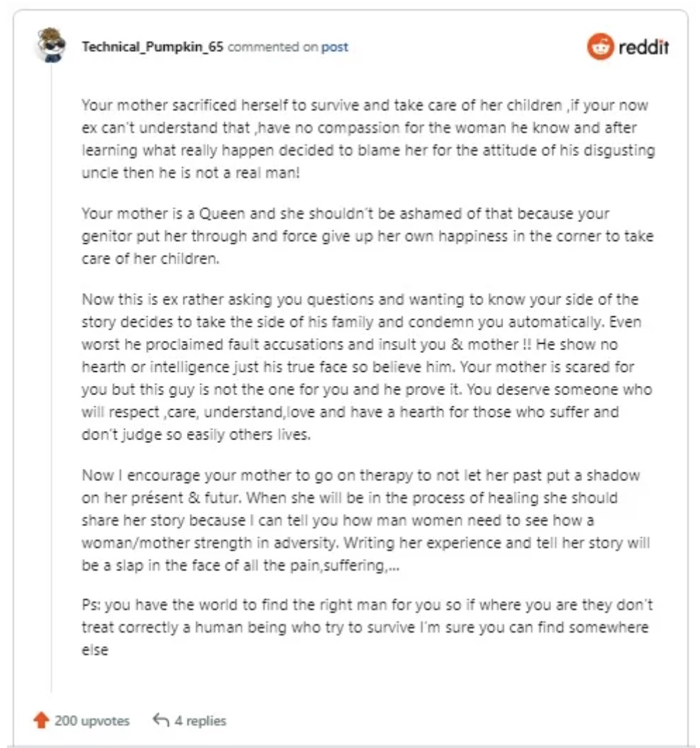
Task: Click the orange Reddit alien logo
Action: (x=600, y=47)
